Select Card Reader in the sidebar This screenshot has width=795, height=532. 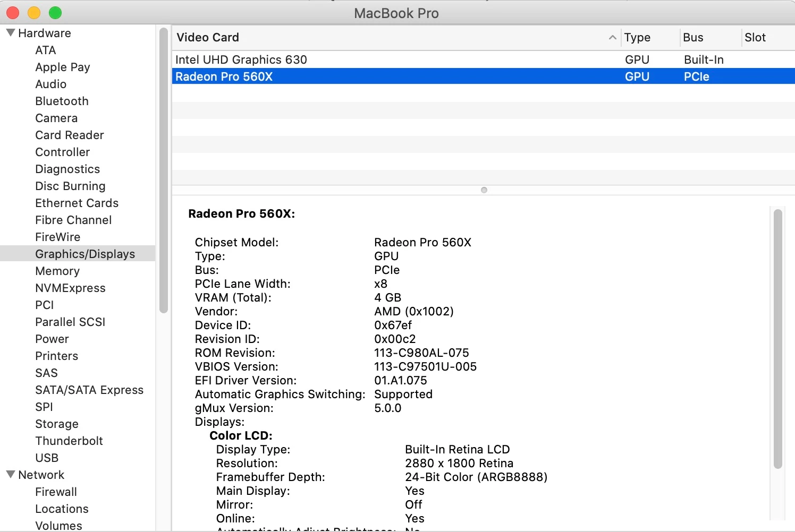[x=70, y=135]
